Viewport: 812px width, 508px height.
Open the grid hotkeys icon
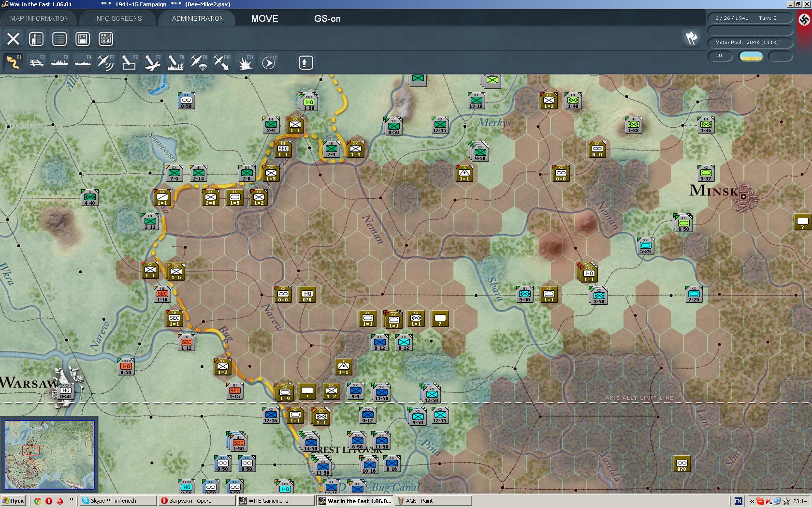tap(106, 39)
